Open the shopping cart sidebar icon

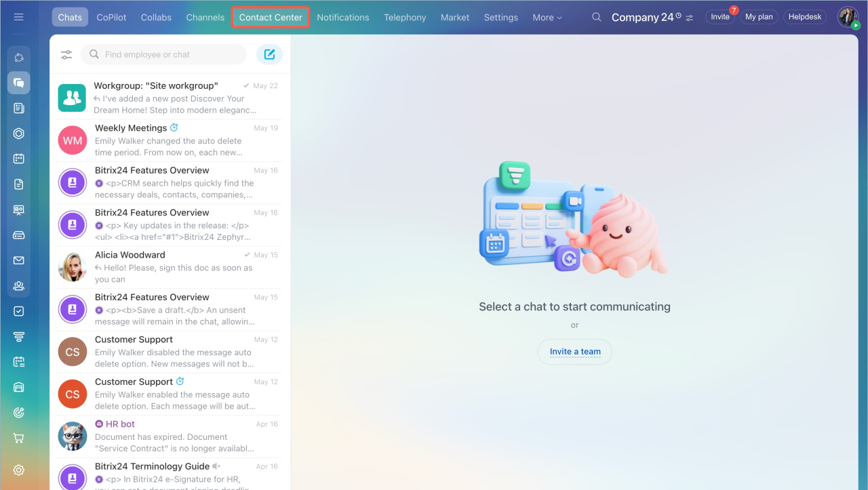coord(19,438)
